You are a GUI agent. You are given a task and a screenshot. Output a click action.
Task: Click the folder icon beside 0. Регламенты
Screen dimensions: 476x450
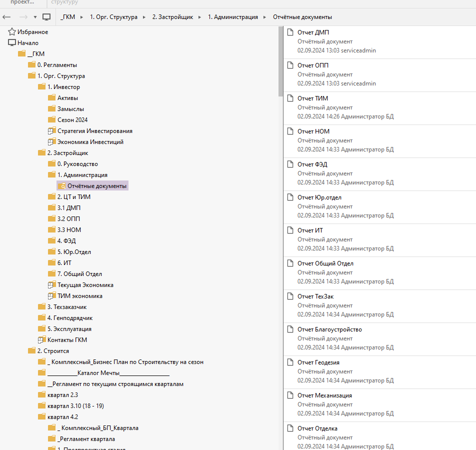31,65
